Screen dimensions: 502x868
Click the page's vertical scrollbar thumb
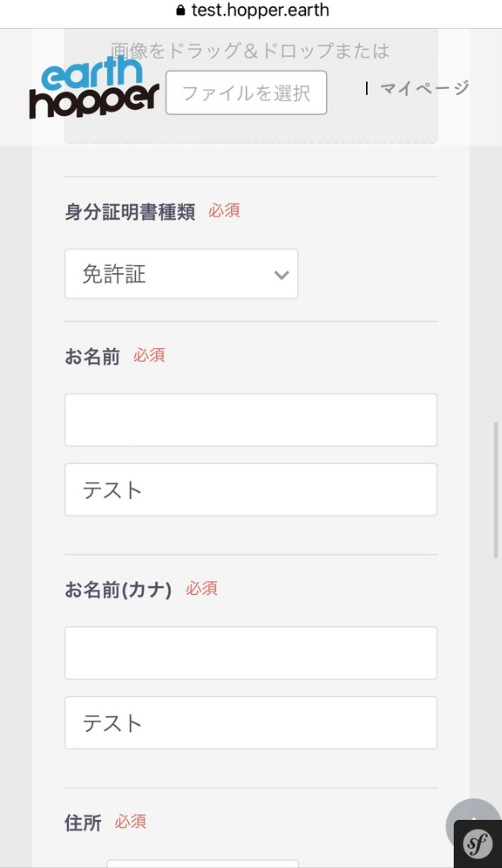tap(496, 490)
